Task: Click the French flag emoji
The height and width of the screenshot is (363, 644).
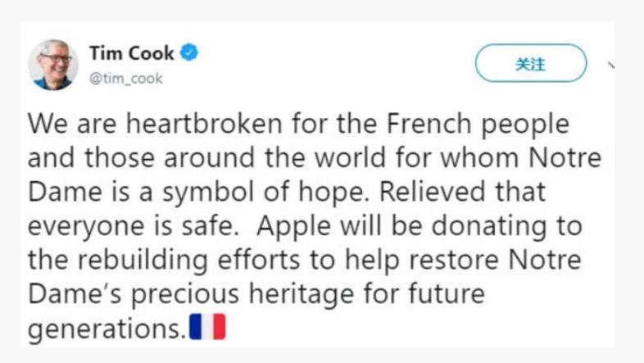Action: [206, 328]
